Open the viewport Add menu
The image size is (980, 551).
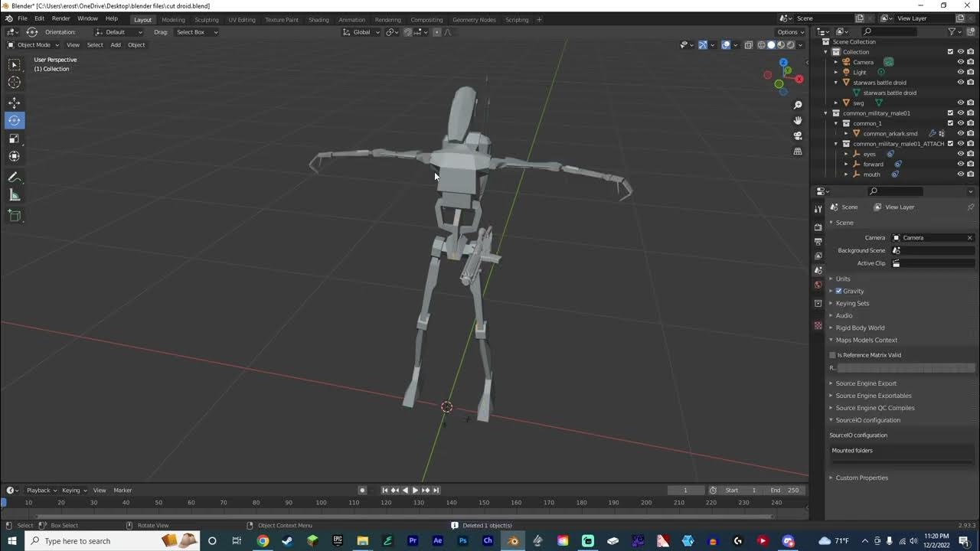click(x=116, y=44)
